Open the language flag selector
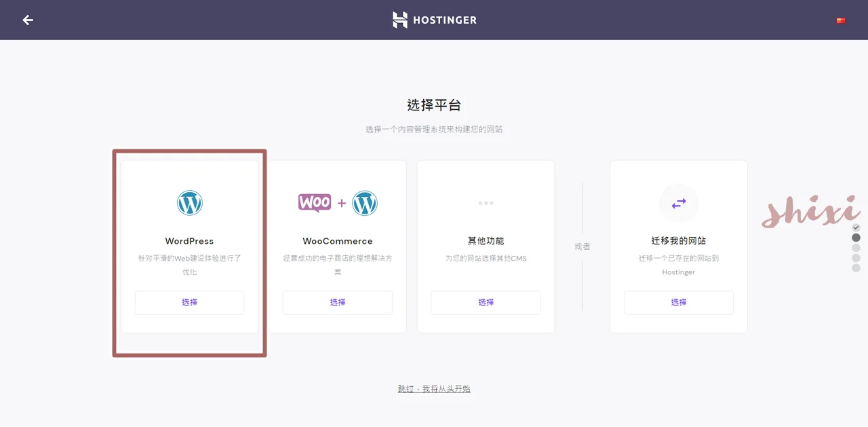 841,21
